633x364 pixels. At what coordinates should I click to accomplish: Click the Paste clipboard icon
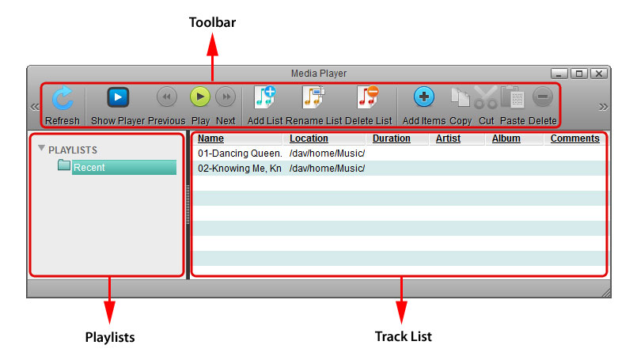click(x=512, y=97)
